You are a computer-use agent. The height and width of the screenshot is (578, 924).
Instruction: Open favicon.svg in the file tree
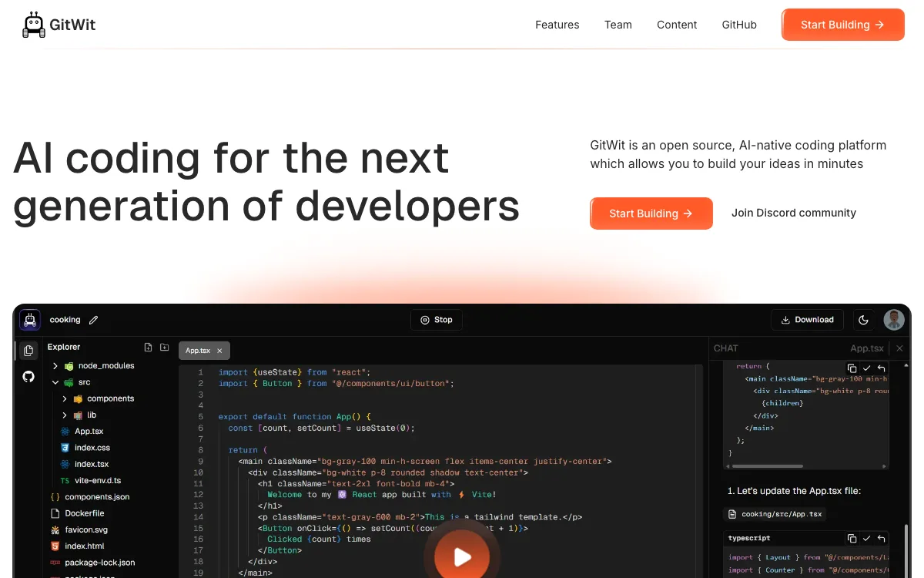click(x=86, y=530)
